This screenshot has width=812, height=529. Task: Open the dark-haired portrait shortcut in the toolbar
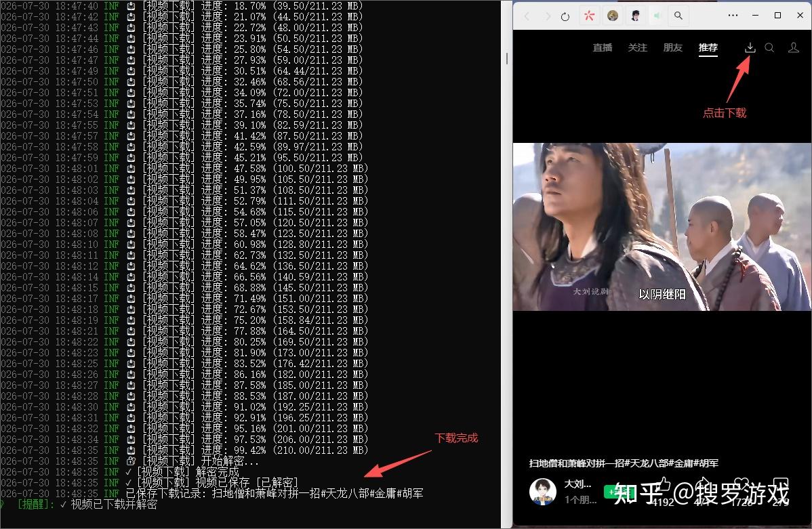coord(635,16)
